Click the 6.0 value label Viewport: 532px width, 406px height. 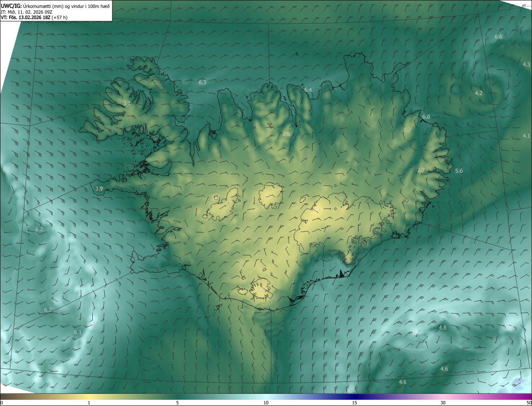pyautogui.click(x=426, y=117)
